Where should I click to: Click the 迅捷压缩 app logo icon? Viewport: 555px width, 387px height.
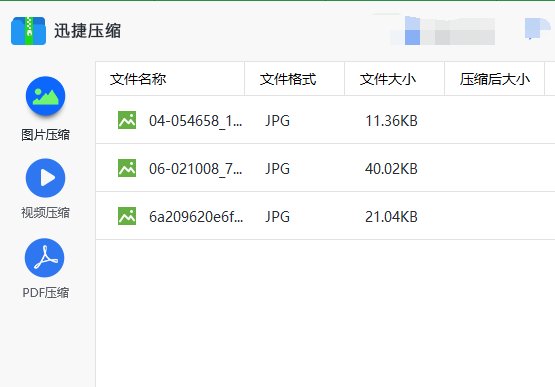pos(28,31)
